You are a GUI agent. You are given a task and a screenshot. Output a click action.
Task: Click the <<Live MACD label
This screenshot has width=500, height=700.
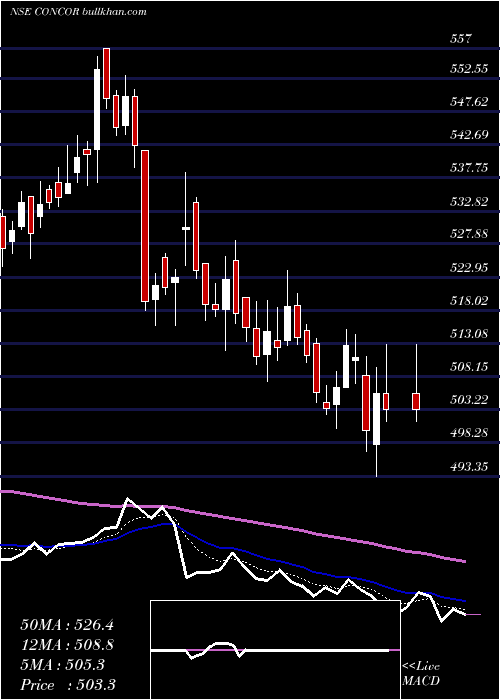421,674
